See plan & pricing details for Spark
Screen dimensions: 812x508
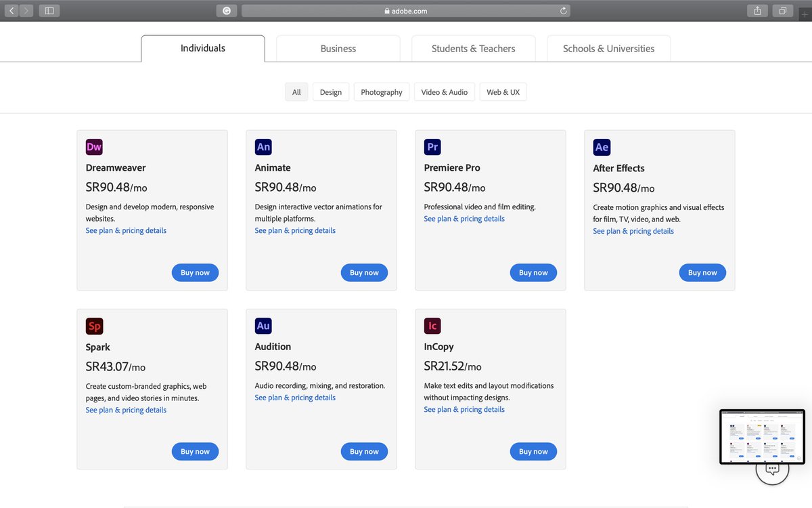pos(126,410)
